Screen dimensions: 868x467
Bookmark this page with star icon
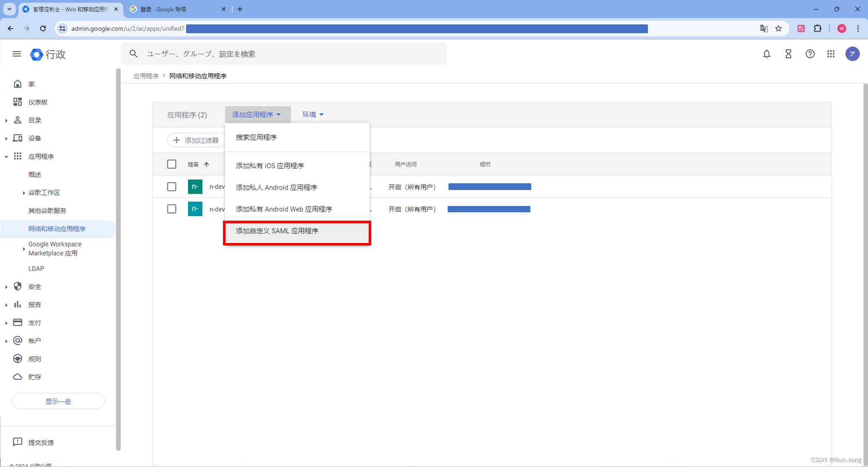click(x=779, y=29)
